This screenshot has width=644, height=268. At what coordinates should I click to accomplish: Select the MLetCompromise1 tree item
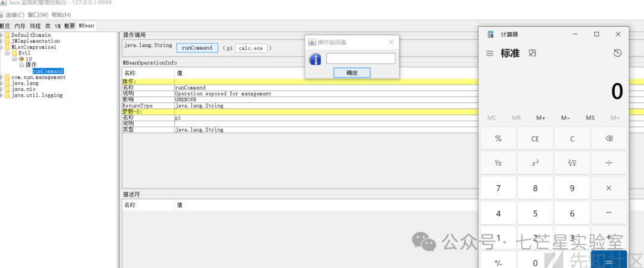point(33,47)
